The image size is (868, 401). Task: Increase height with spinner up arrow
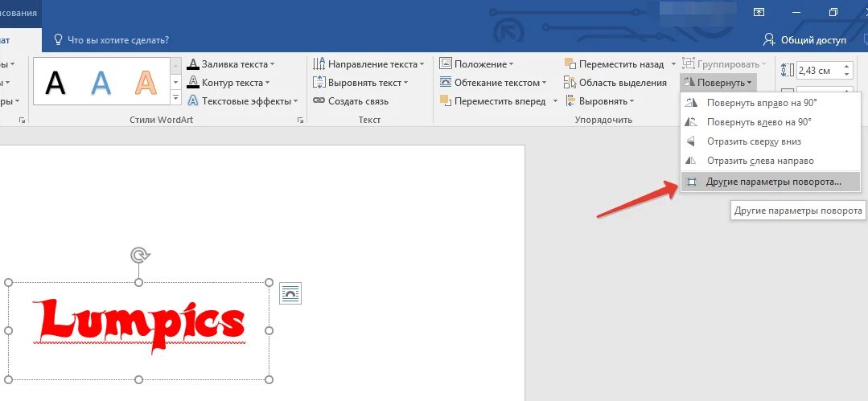847,67
